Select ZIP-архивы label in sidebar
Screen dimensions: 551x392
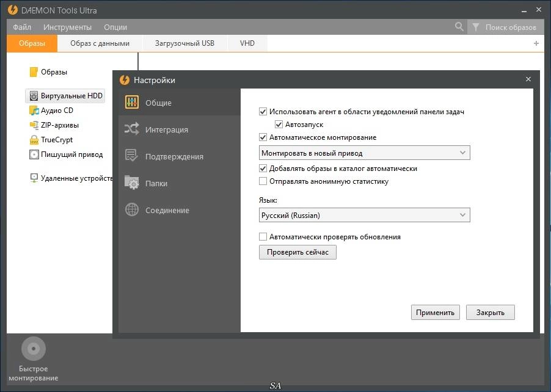pyautogui.click(x=60, y=125)
